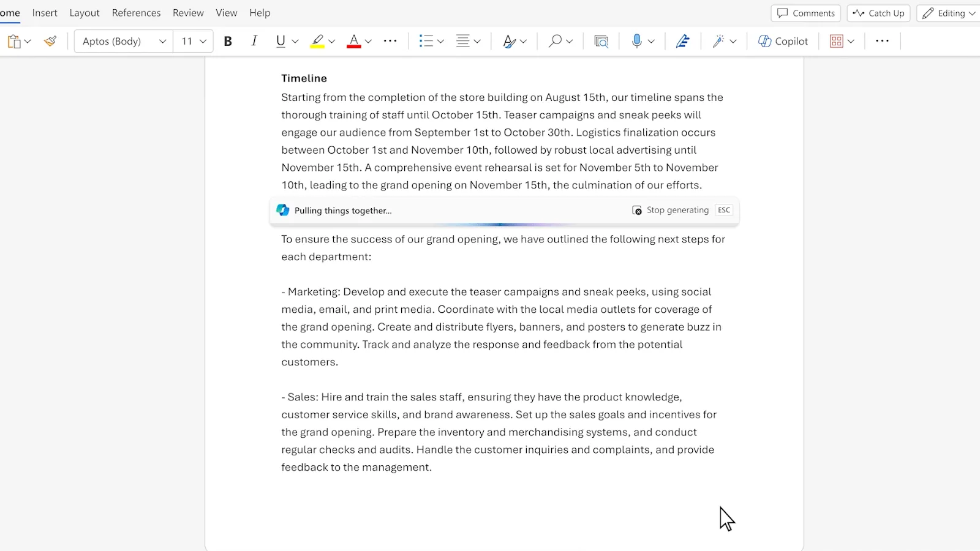
Task: Expand underline style options arrow
Action: (295, 41)
